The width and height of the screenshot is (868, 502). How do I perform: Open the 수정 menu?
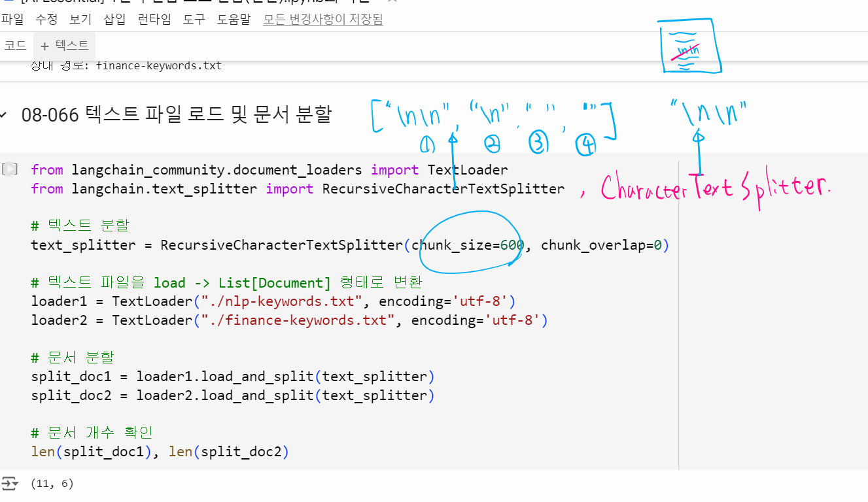(46, 20)
